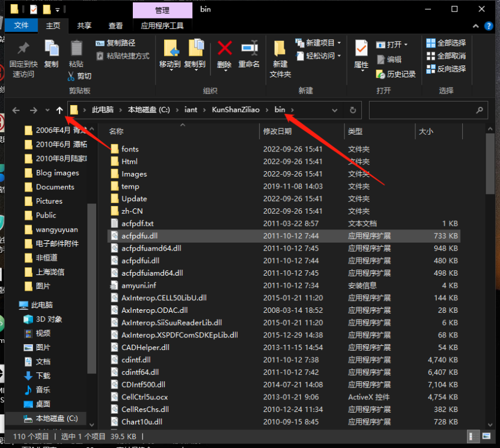Click KunShanZiliao in address breadcrumb
The width and height of the screenshot is (500, 448).
coord(236,110)
